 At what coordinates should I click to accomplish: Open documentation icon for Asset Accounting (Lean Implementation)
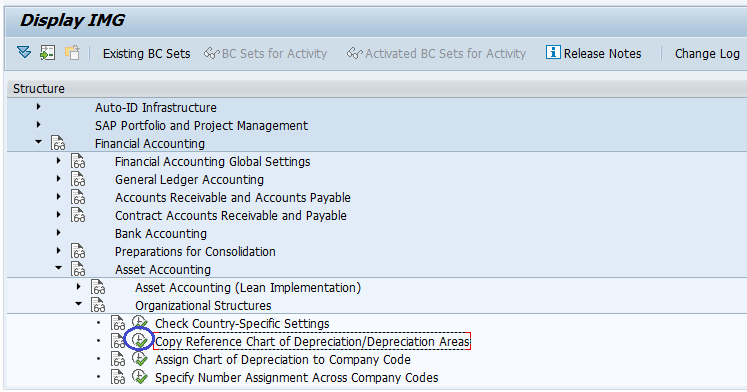click(98, 287)
